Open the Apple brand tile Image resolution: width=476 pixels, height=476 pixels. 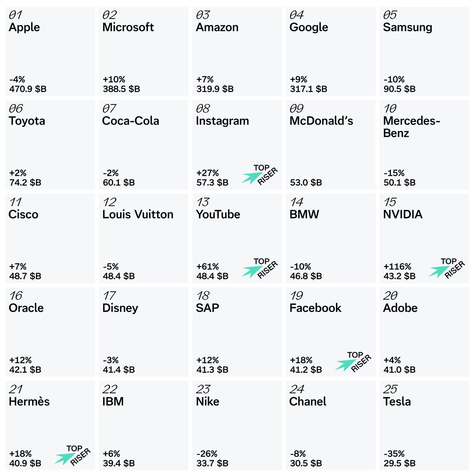50,52
